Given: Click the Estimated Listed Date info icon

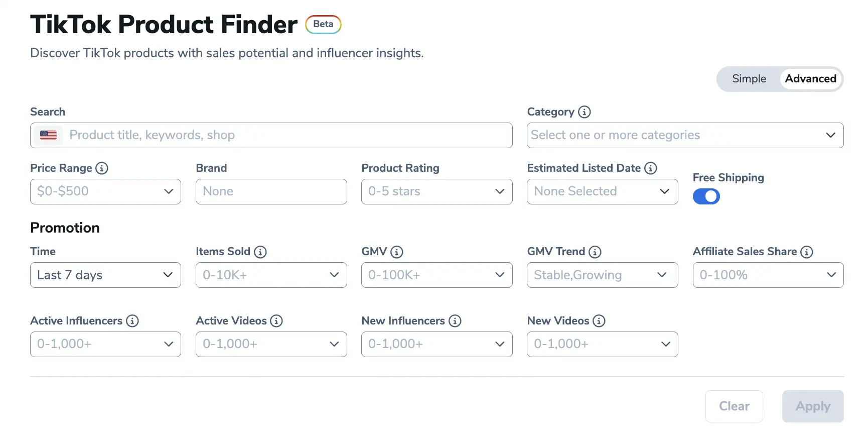Looking at the screenshot, I should (650, 168).
